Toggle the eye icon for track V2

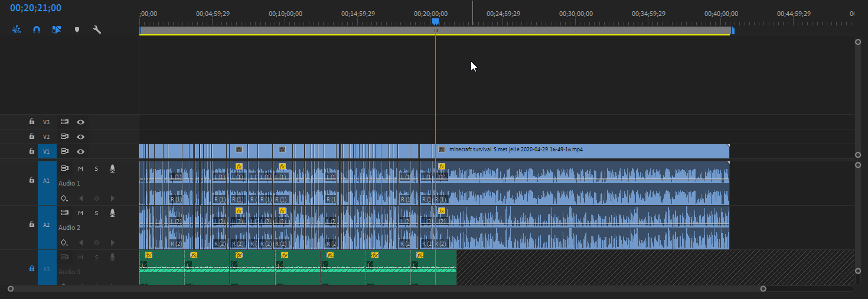click(x=80, y=136)
